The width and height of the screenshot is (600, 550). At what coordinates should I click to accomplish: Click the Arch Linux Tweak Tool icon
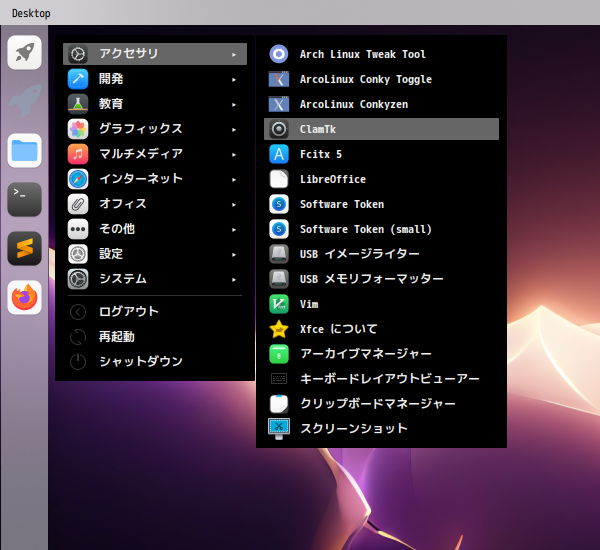pos(279,54)
